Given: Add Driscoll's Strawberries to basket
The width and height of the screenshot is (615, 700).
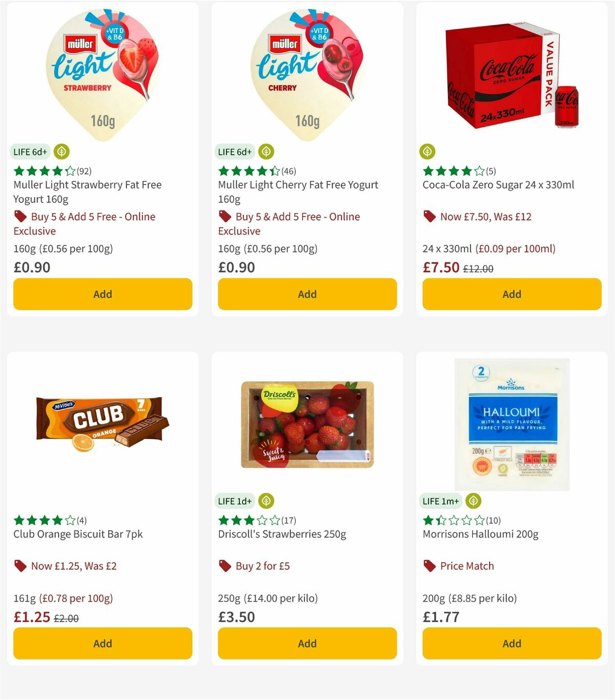Looking at the screenshot, I should point(306,643).
